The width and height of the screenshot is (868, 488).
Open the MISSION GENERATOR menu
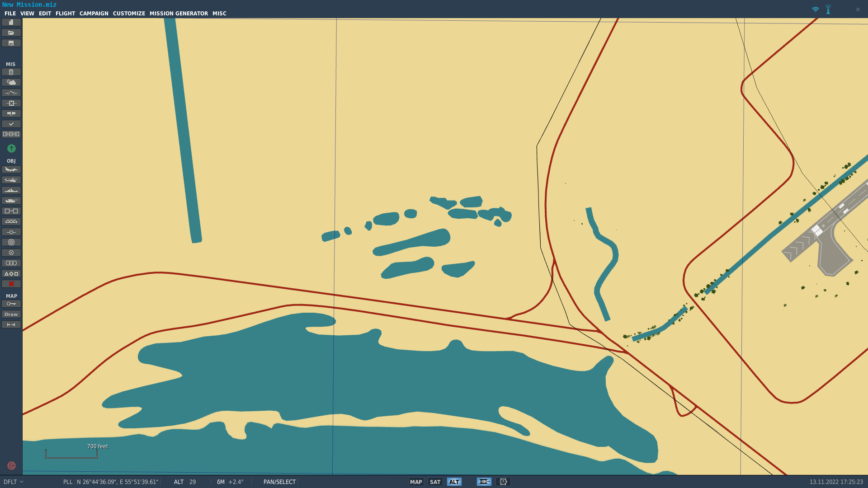point(179,14)
